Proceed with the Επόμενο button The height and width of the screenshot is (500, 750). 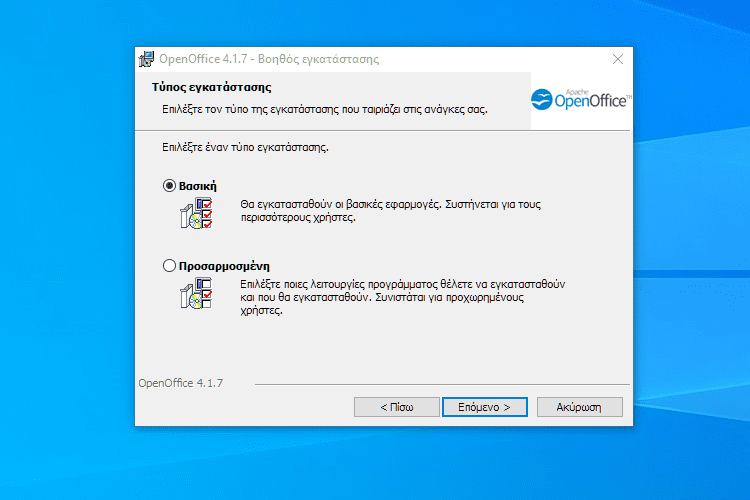(485, 407)
